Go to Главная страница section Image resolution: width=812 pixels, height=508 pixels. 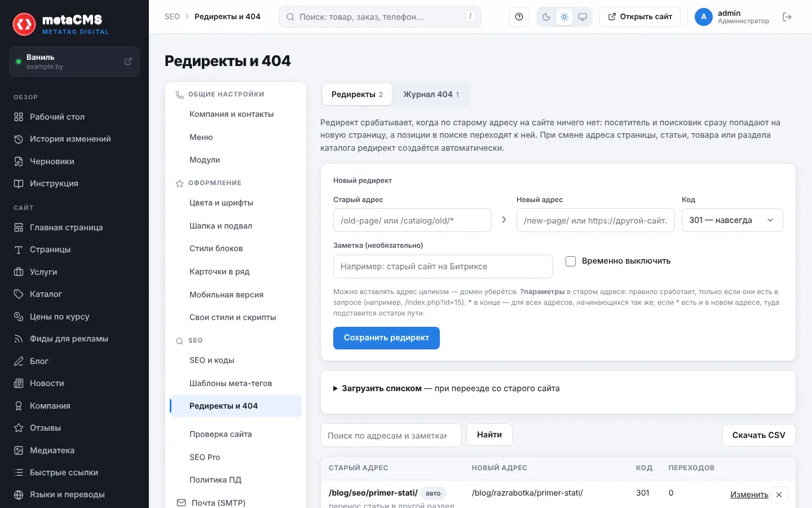coord(74,227)
